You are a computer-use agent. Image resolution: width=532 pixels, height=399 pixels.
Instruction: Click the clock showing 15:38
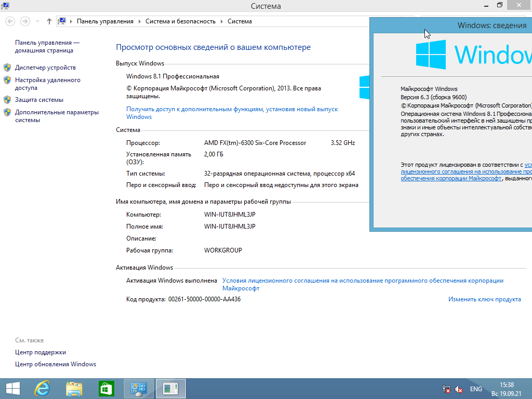tap(507, 385)
